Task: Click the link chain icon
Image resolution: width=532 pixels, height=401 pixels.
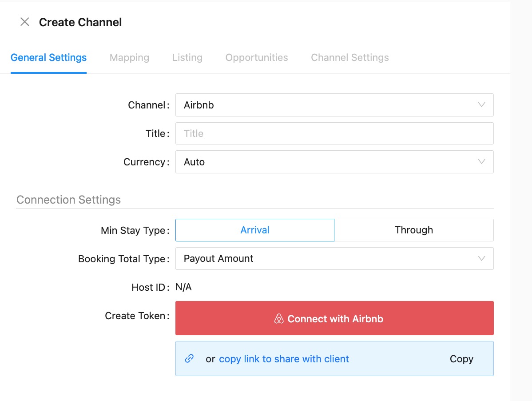Action: coord(189,359)
